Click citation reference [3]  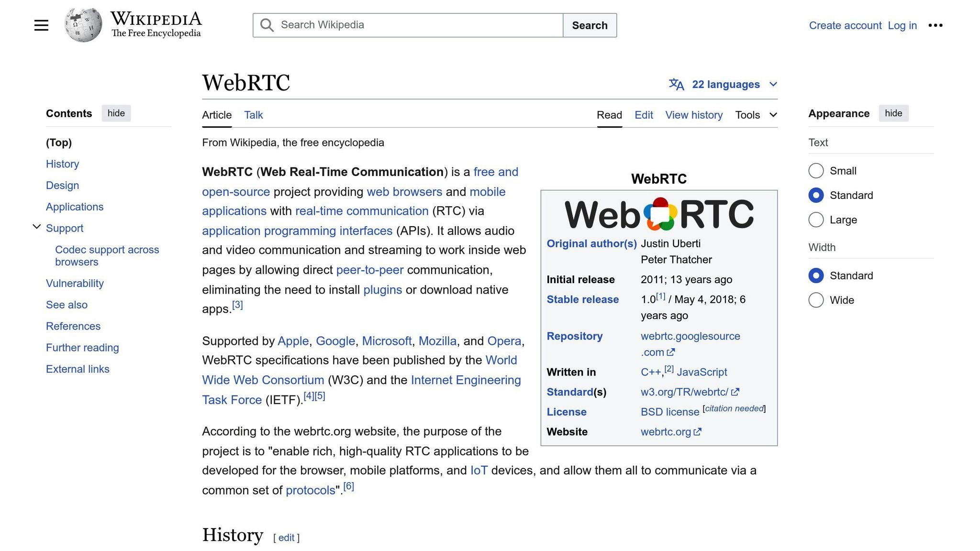pos(237,305)
